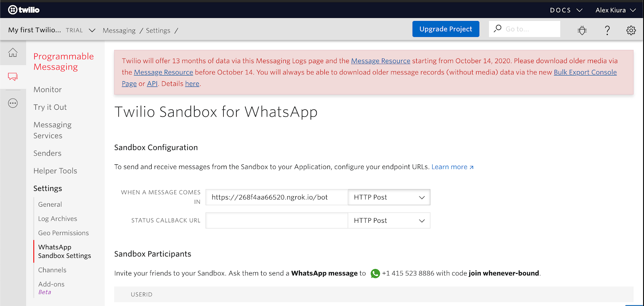
Task: Open Geo Permissions submenu
Action: click(64, 233)
